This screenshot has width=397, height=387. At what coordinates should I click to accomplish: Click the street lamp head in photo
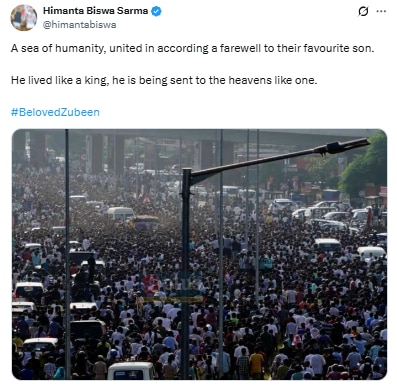coord(343,146)
